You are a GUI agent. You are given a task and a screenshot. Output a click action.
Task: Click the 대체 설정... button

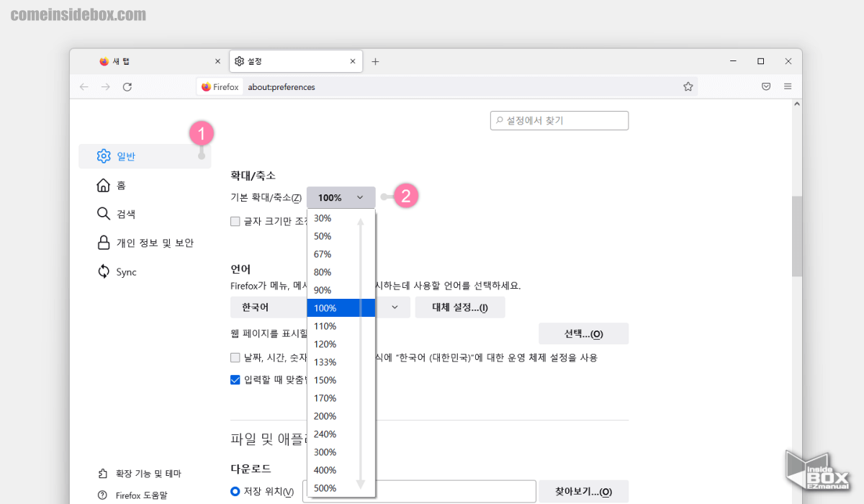(x=460, y=307)
